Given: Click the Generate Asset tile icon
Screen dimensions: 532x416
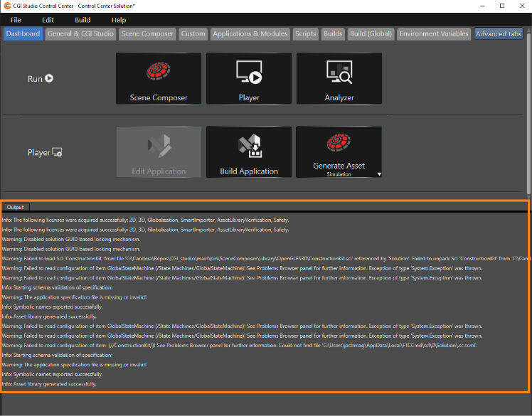Looking at the screenshot, I should (x=339, y=142).
